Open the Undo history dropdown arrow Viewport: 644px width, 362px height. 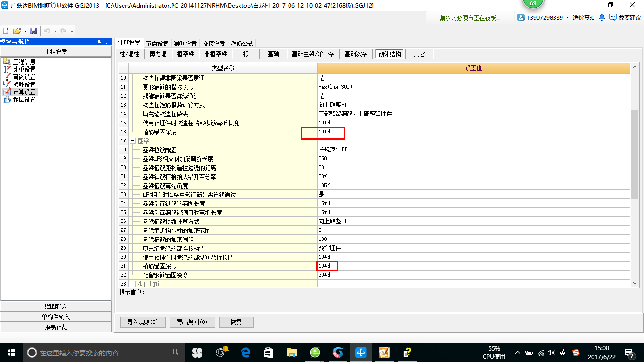coord(55,32)
